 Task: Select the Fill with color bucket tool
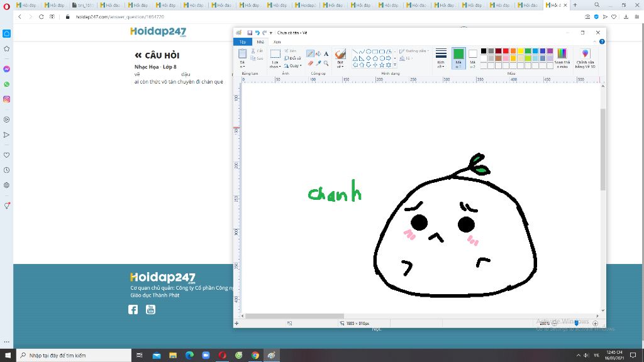318,54
